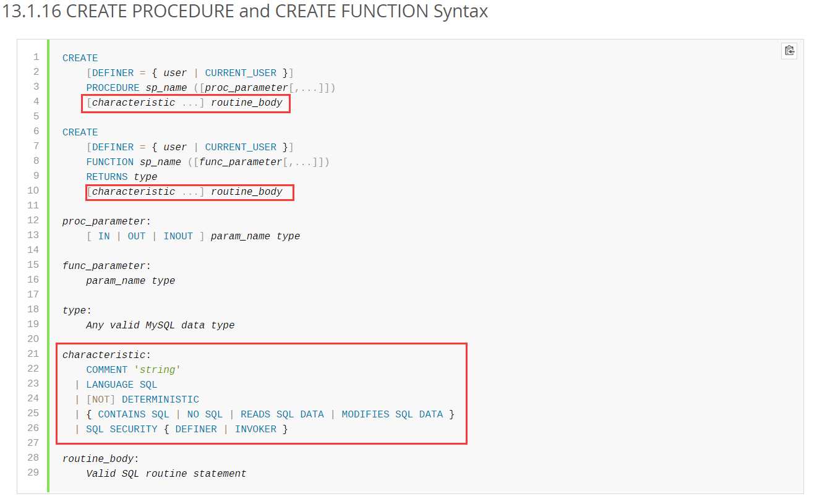Click "param_name type" on line 16

[131, 281]
